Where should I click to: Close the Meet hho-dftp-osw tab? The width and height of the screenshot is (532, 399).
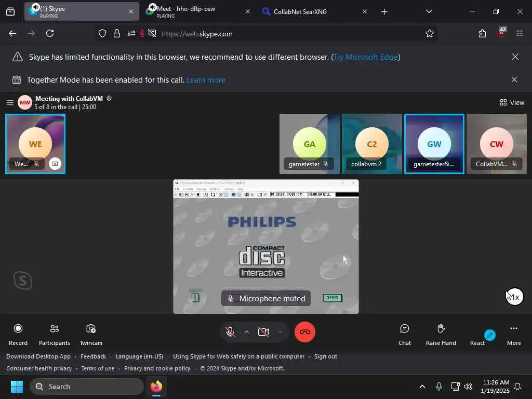click(248, 11)
